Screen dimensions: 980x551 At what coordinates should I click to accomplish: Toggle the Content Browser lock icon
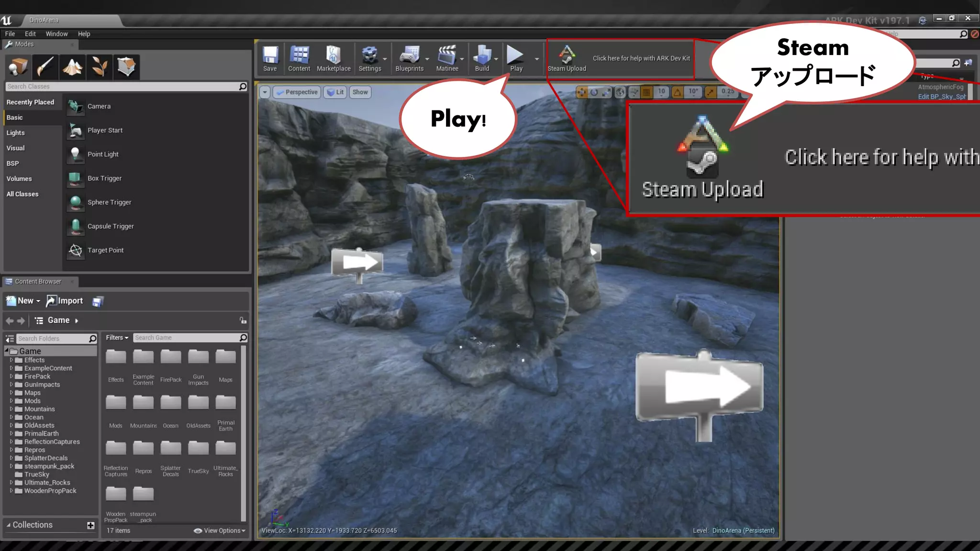[243, 320]
